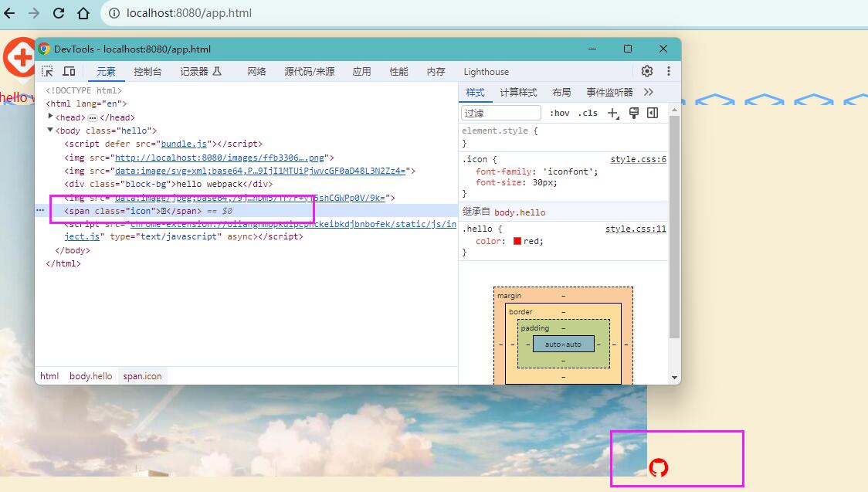Toggle .cls element classes panel
Image resolution: width=868 pixels, height=492 pixels.
[588, 113]
